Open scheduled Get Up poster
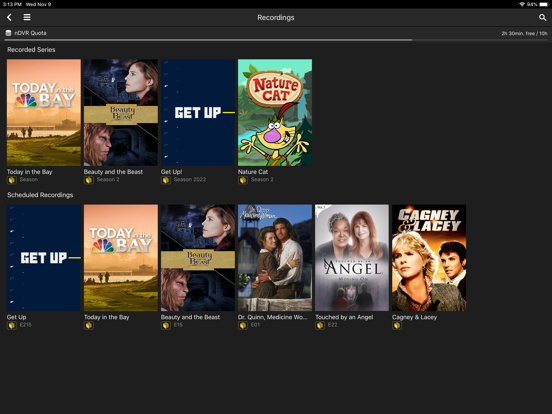This screenshot has width=552, height=414. tap(44, 258)
